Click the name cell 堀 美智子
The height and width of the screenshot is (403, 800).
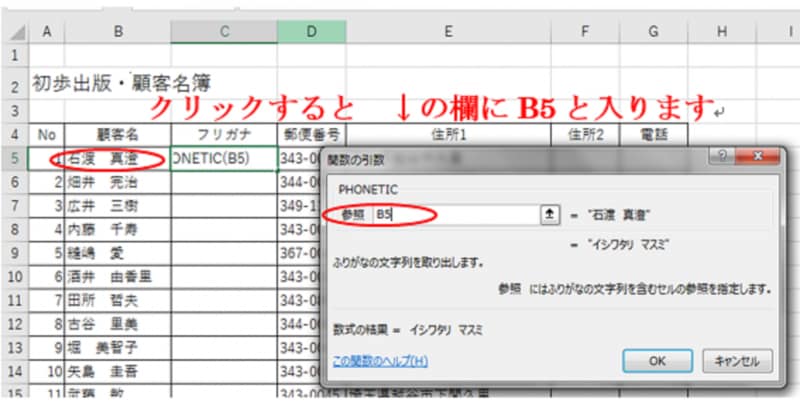(x=118, y=347)
